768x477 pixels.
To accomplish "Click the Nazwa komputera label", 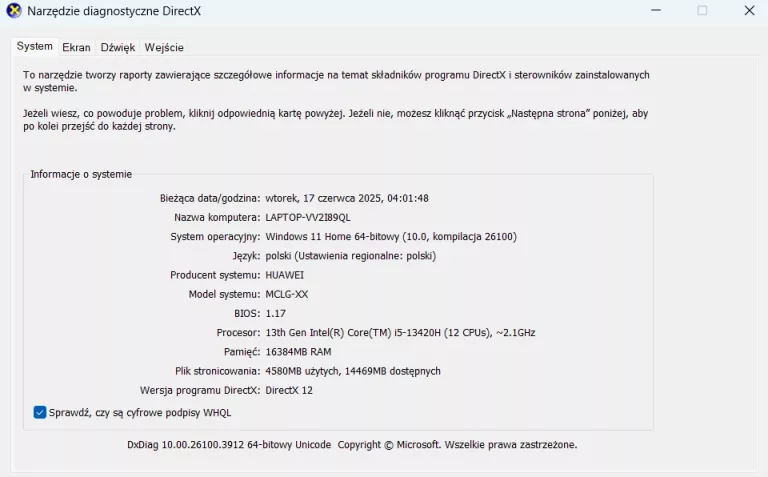I will (217, 217).
